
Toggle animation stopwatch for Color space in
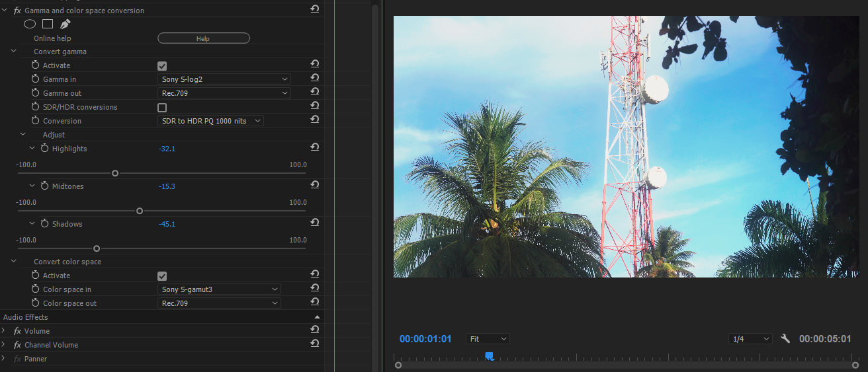pos(36,289)
